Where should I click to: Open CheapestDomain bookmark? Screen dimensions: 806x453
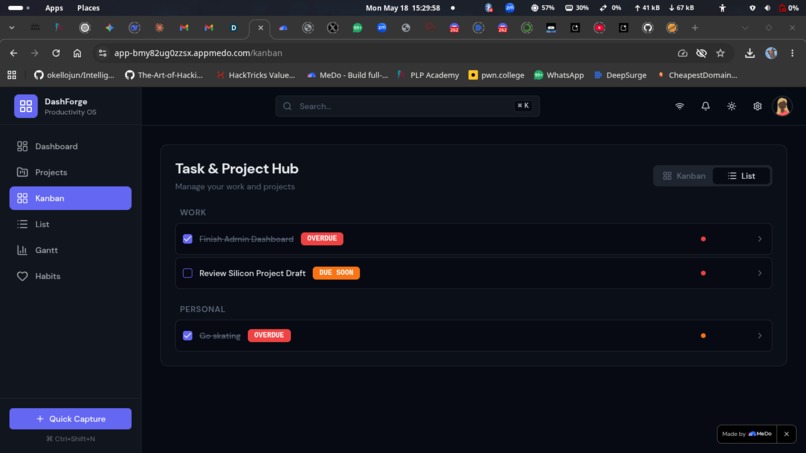tap(697, 75)
